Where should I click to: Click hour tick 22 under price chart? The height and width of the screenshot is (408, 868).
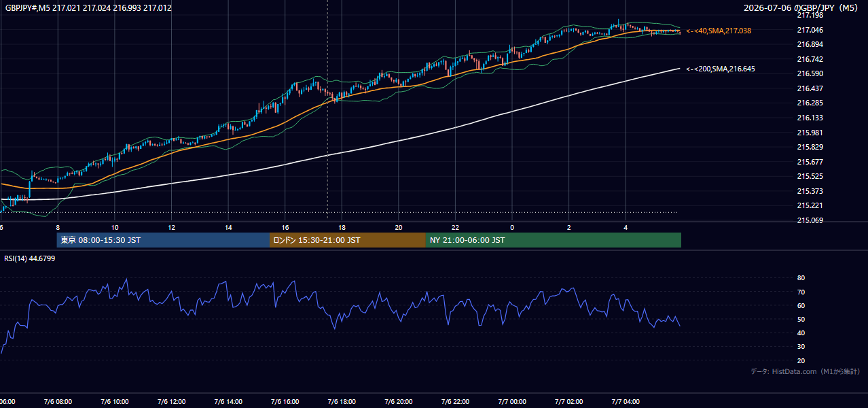[x=455, y=228]
